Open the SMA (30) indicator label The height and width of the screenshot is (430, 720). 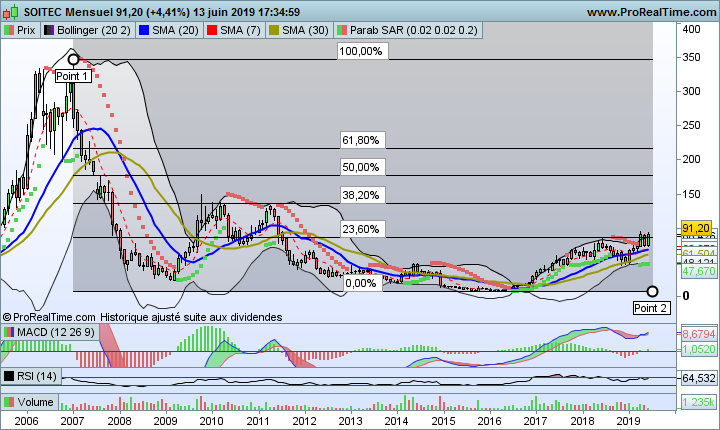[x=309, y=31]
